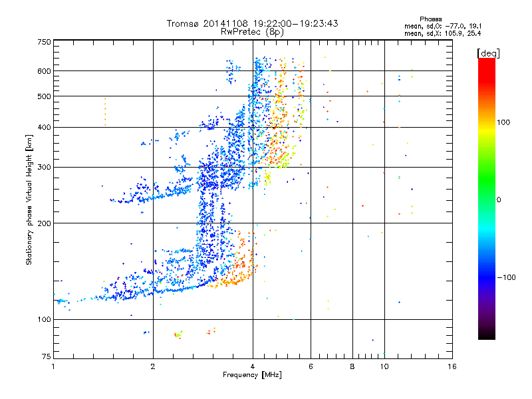Viewport: 532px width, 399px height.
Task: Click the '750' y-axis tick label
Action: (44, 42)
